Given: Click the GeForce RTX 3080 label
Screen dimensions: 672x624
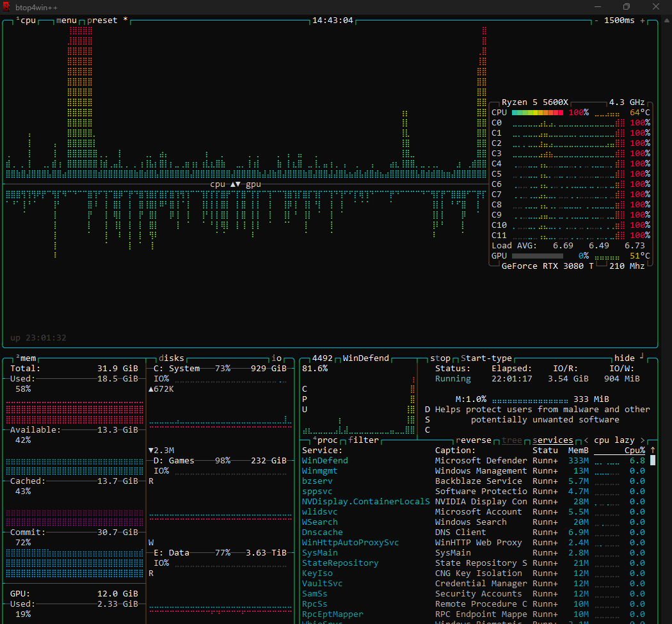Looking at the screenshot, I should (x=548, y=266).
